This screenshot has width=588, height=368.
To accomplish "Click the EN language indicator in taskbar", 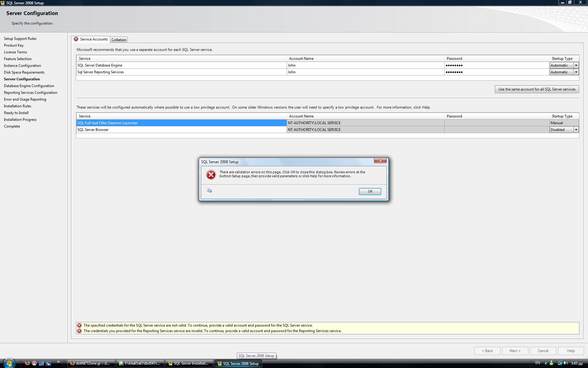I will click(537, 363).
